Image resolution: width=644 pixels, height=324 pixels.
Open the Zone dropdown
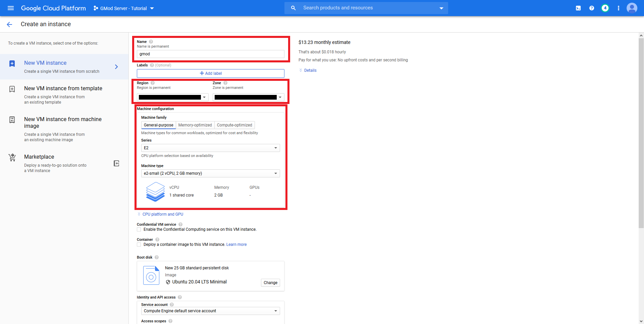pyautogui.click(x=249, y=97)
